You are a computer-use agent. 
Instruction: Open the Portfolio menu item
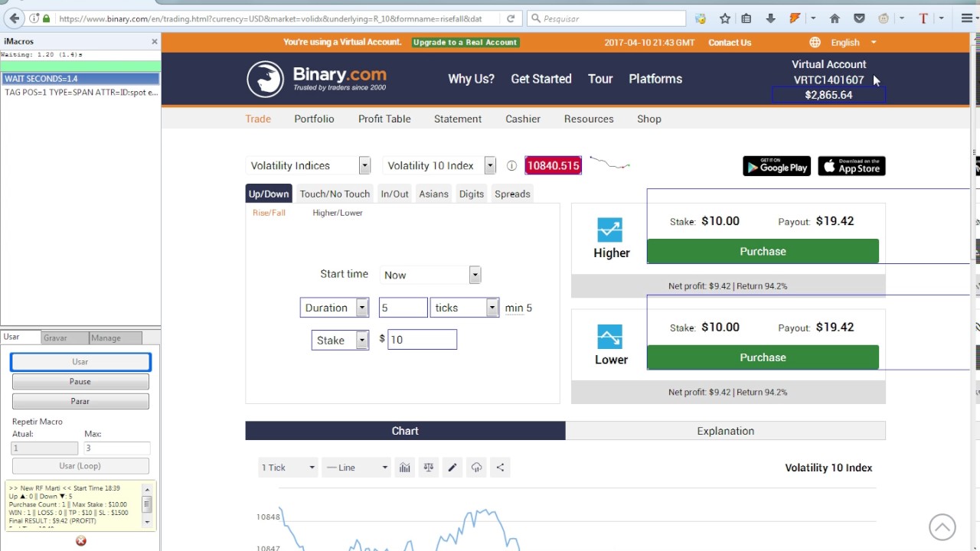click(314, 119)
